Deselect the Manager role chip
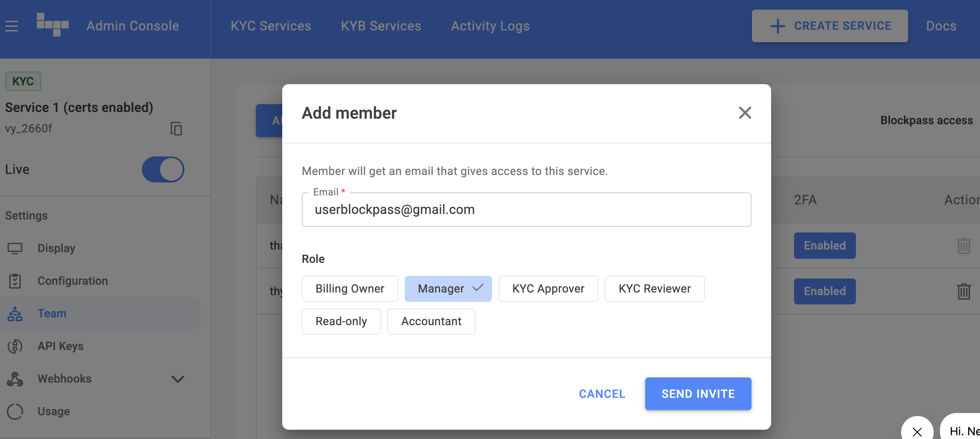 pos(448,288)
